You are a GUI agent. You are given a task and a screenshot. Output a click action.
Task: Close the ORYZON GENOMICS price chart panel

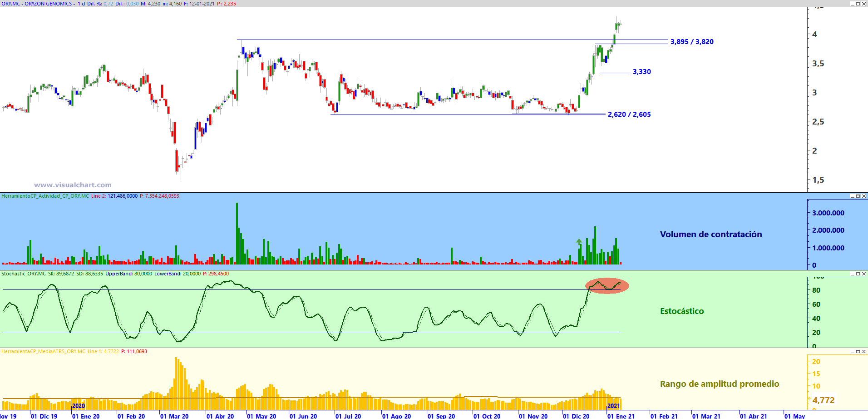pyautogui.click(x=864, y=4)
